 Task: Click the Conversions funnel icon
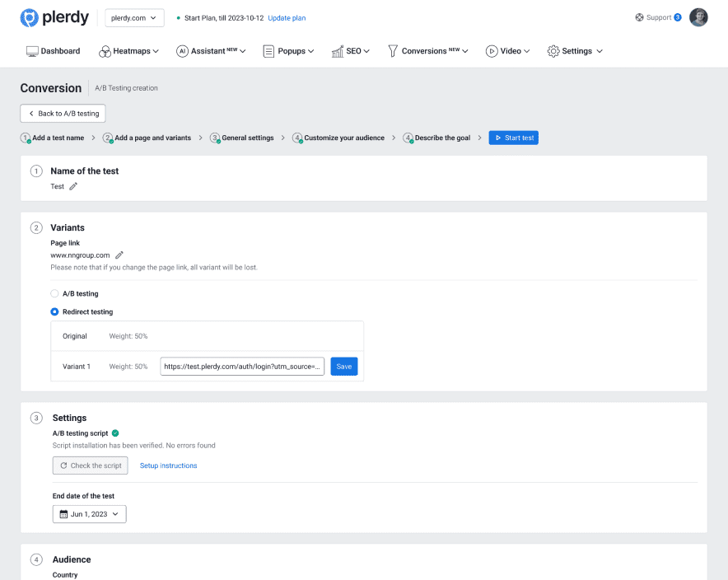pos(393,51)
